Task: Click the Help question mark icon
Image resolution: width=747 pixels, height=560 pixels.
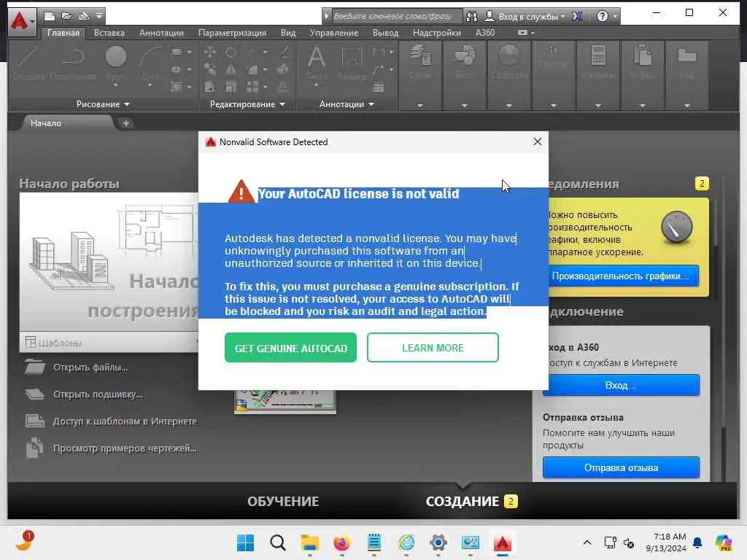Action: tap(602, 16)
